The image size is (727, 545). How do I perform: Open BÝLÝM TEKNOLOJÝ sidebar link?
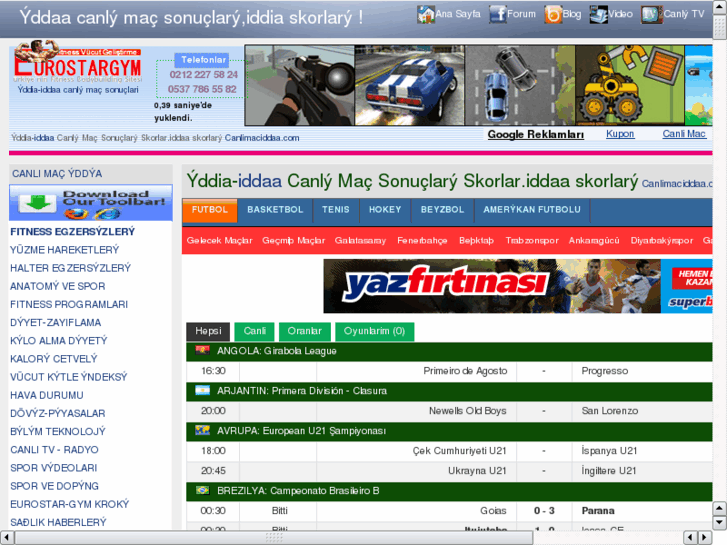click(58, 431)
